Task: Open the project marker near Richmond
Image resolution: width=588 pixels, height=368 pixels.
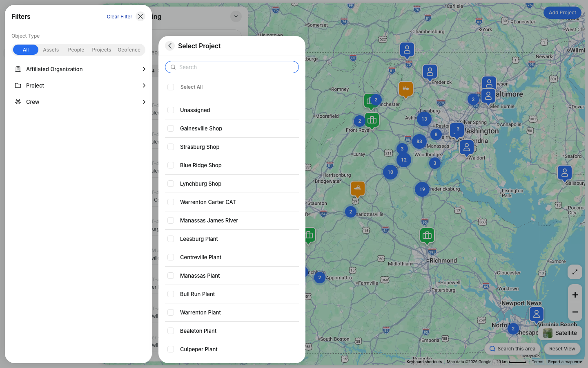Action: click(x=427, y=236)
